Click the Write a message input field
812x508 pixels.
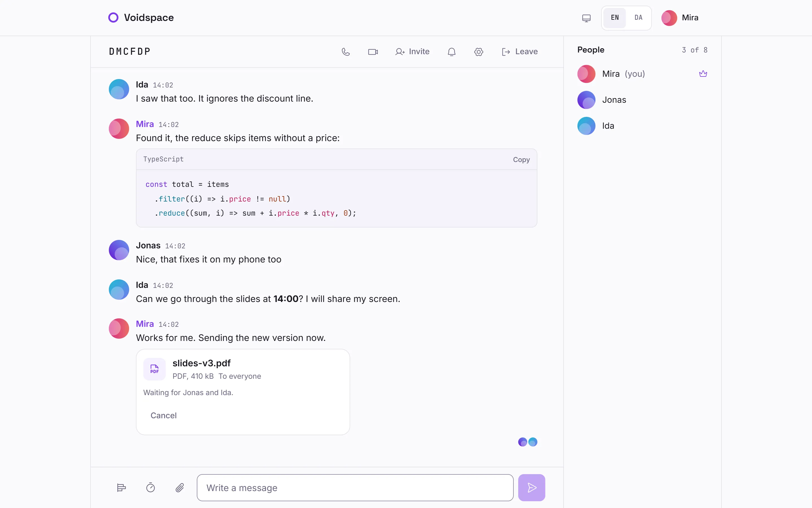355,487
